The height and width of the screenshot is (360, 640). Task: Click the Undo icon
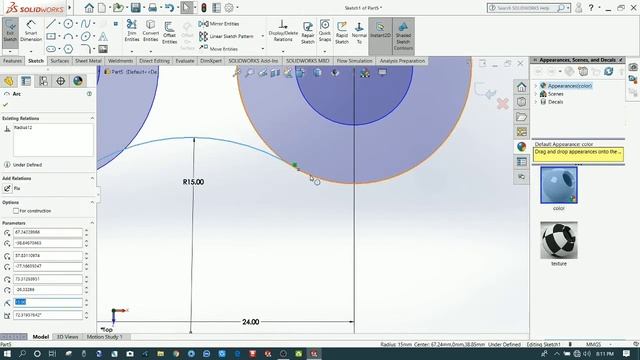point(169,7)
